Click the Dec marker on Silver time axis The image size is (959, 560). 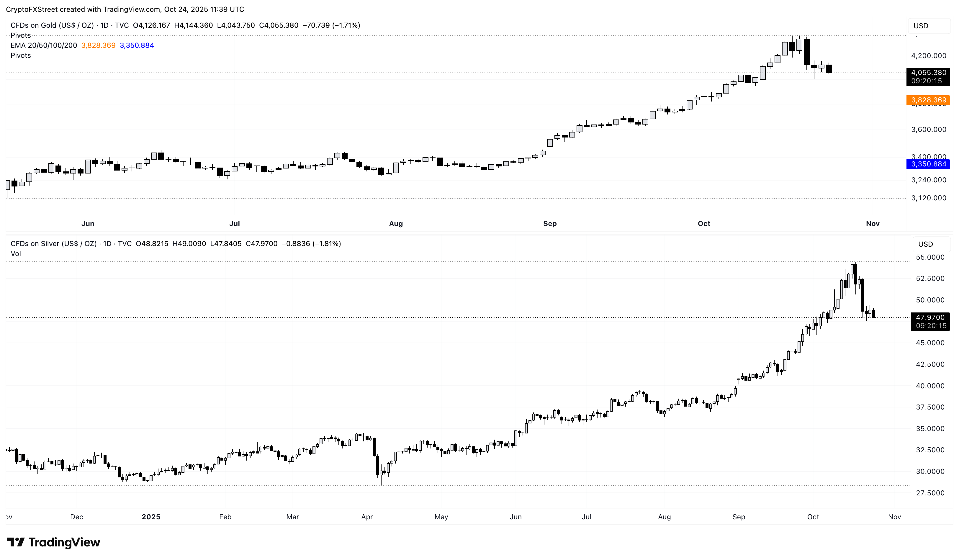(76, 517)
